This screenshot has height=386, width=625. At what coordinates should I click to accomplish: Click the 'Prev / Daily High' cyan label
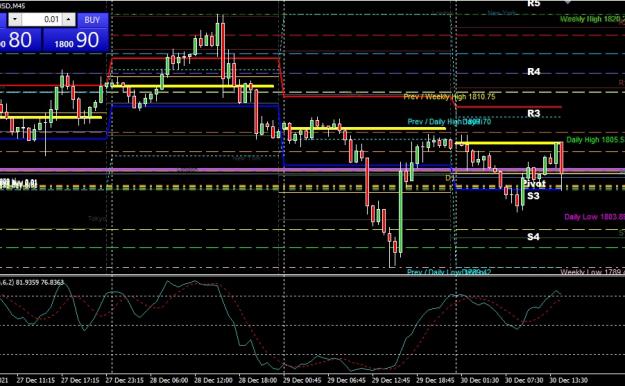(449, 122)
